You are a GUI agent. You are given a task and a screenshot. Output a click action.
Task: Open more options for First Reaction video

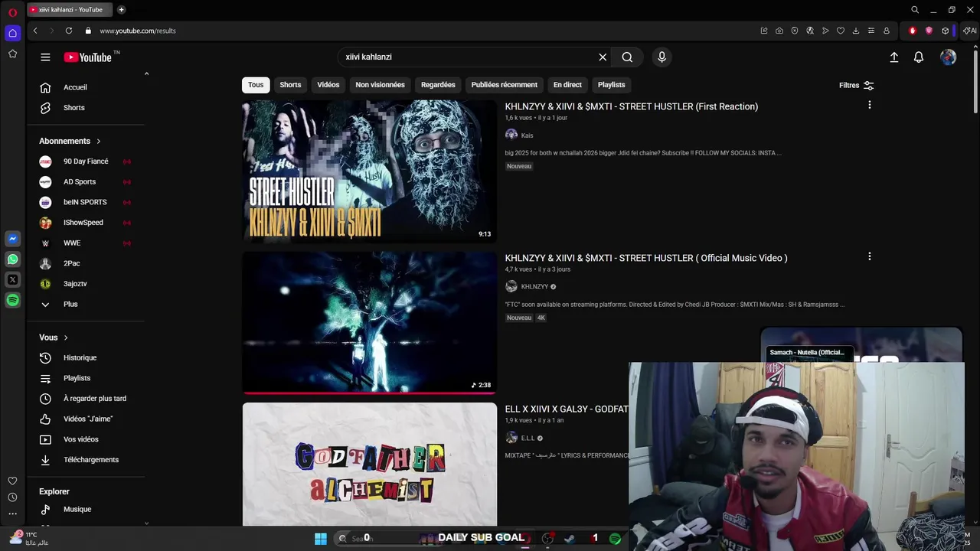pyautogui.click(x=869, y=105)
